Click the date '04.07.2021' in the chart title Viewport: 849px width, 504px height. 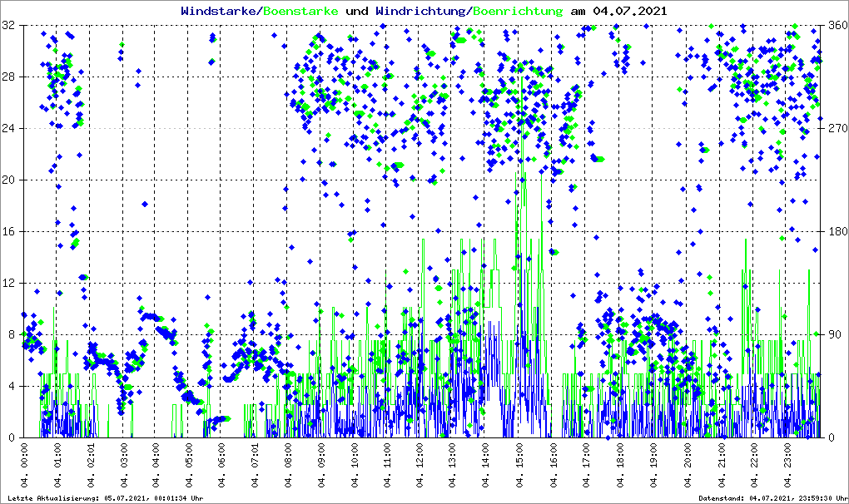[x=630, y=11]
